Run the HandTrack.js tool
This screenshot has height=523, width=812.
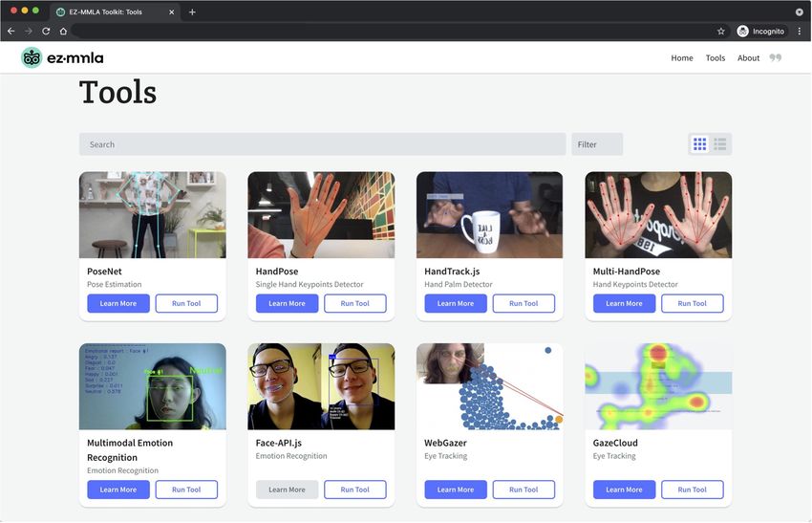coord(524,303)
